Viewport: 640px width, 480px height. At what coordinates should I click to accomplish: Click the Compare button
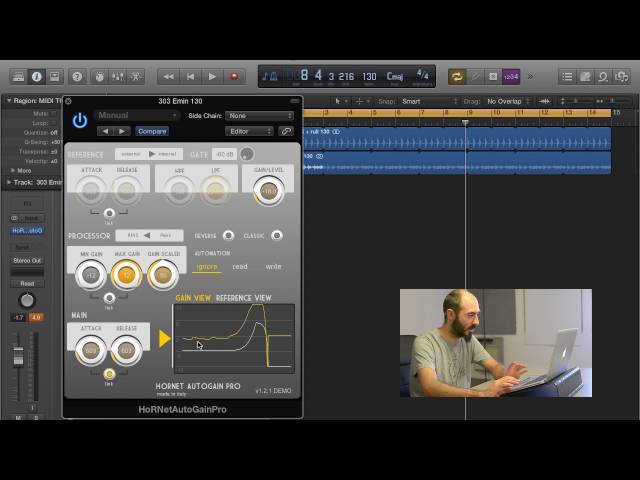coord(152,131)
